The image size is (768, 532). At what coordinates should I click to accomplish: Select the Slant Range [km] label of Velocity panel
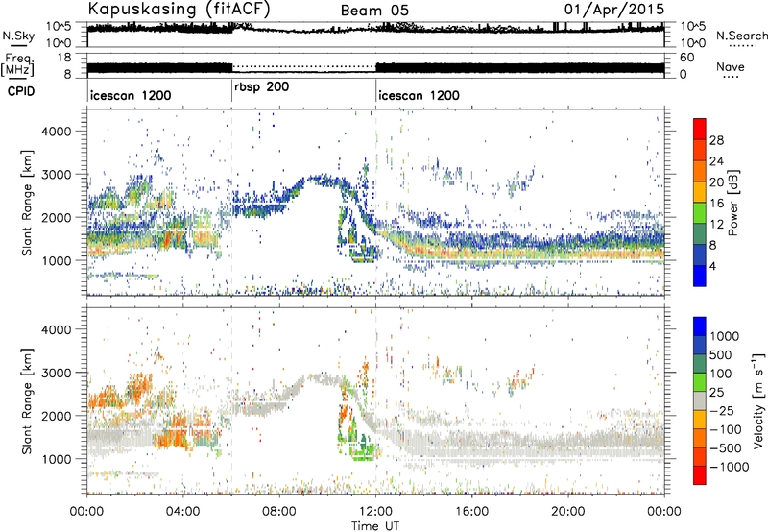(27, 400)
